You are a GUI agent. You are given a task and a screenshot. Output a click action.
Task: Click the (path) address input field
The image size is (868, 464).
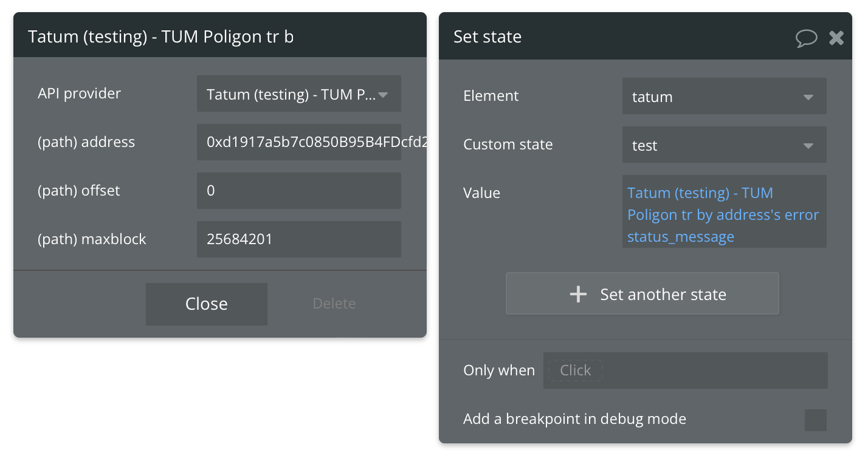point(298,142)
